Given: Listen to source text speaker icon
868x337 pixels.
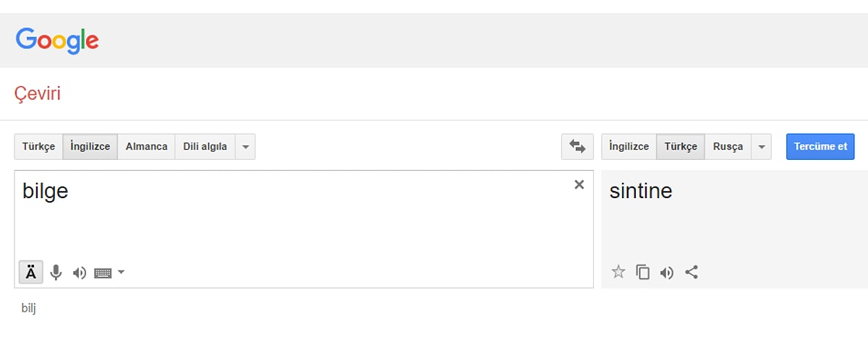Looking at the screenshot, I should (x=80, y=273).
